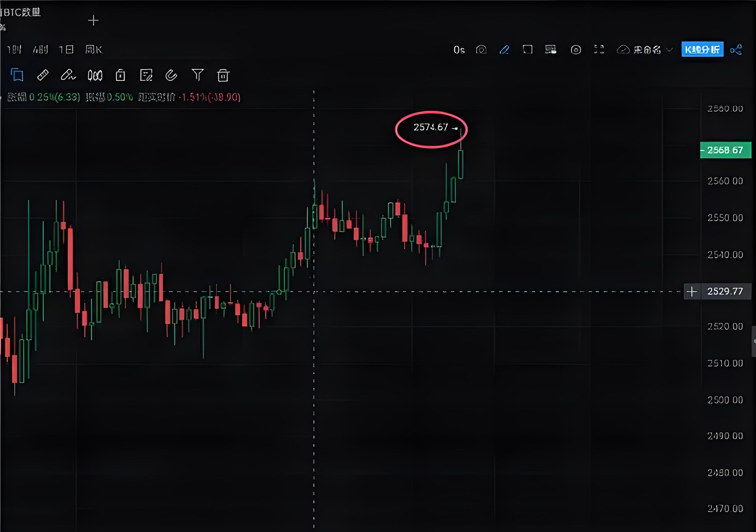756x532 pixels.
Task: Click the cloud save icon
Action: pyautogui.click(x=623, y=50)
